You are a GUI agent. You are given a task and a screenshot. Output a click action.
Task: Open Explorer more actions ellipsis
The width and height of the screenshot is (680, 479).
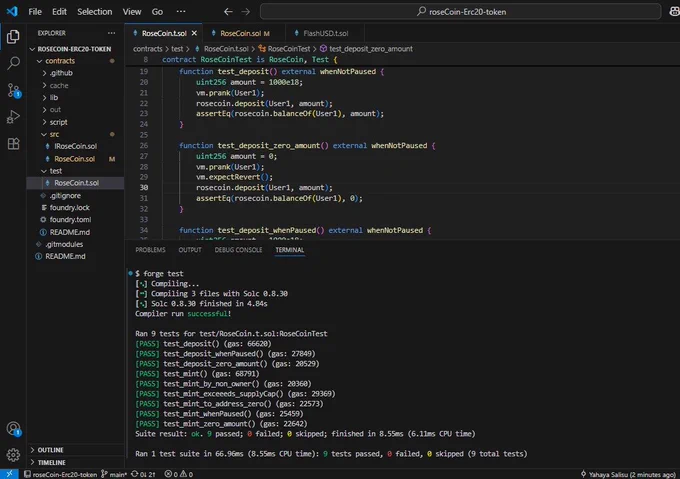point(111,33)
